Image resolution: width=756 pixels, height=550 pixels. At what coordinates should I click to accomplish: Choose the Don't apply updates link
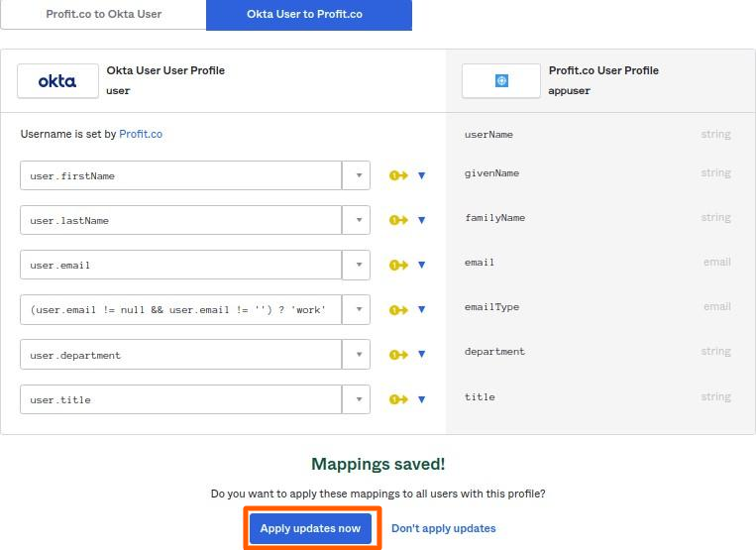(x=443, y=528)
